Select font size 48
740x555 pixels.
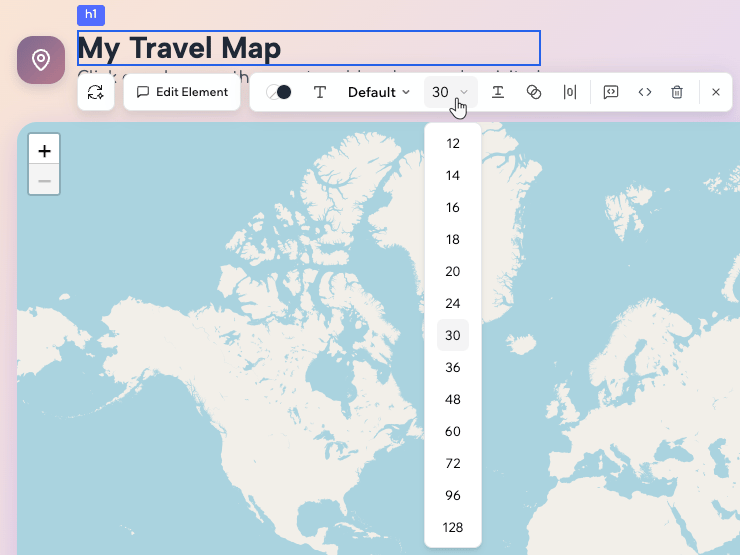(x=453, y=400)
